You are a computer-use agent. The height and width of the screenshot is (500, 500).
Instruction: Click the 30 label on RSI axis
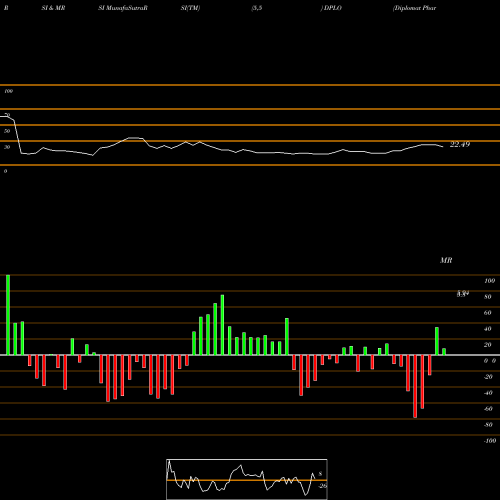point(7,147)
